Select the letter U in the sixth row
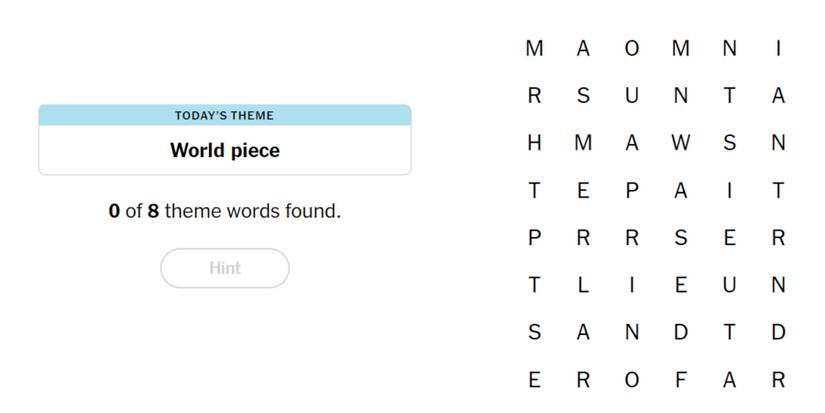825x413 pixels. 730,286
